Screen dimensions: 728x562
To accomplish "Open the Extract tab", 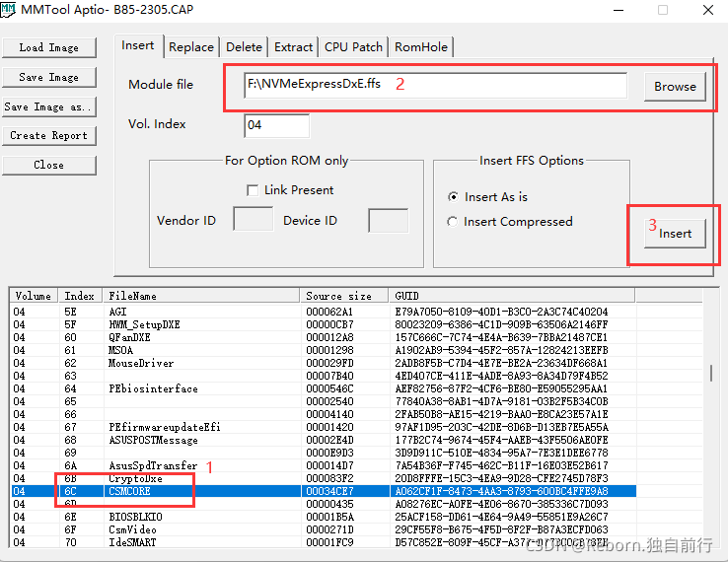I will (x=293, y=47).
